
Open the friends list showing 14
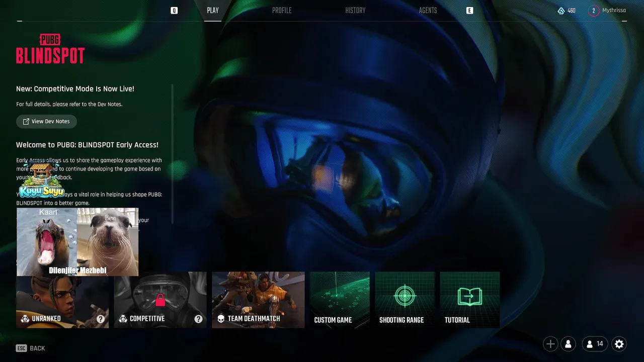[595, 344]
